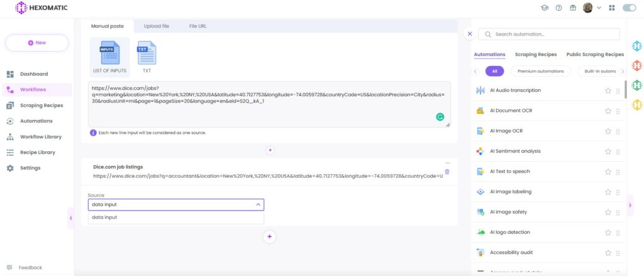Favorite AI Document OCR with the star
Image resolution: width=644 pixels, height=276 pixels.
(608, 111)
